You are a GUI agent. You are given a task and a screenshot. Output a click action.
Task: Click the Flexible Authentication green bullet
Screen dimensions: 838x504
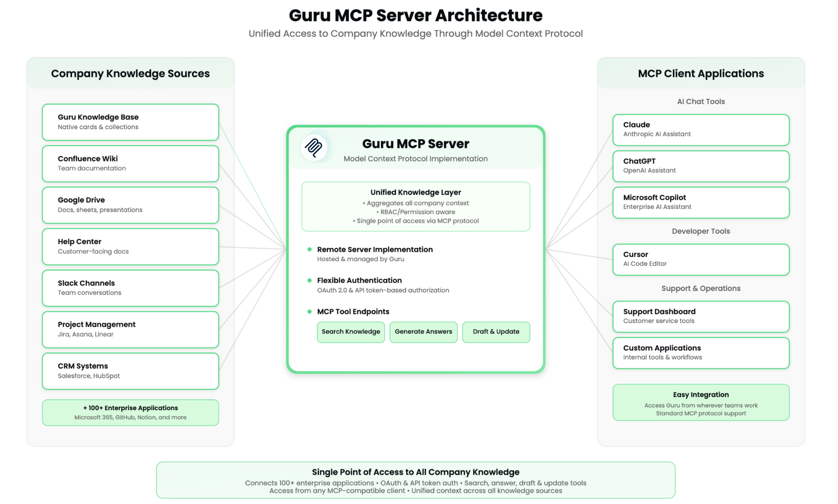coord(309,280)
